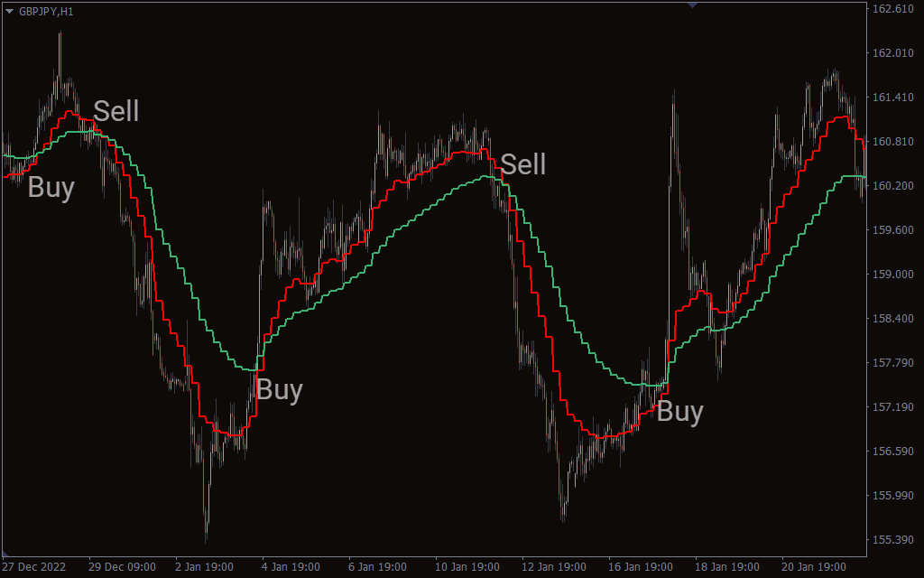Open the chart menu triangle beside GBPJPY,H1
Screen dimensions: 924x578
pyautogui.click(x=9, y=11)
